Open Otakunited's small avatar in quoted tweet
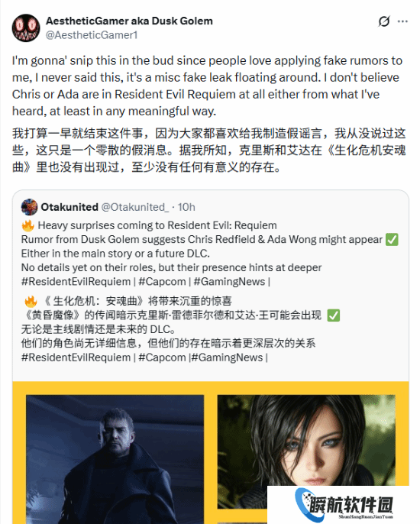The image size is (420, 524). point(29,207)
